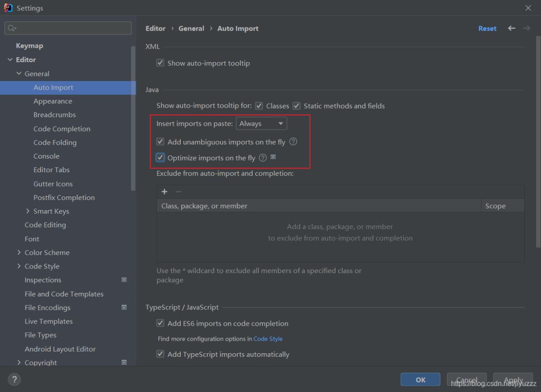The height and width of the screenshot is (392, 541).
Task: Click the help question mark button
Action: coord(14,379)
